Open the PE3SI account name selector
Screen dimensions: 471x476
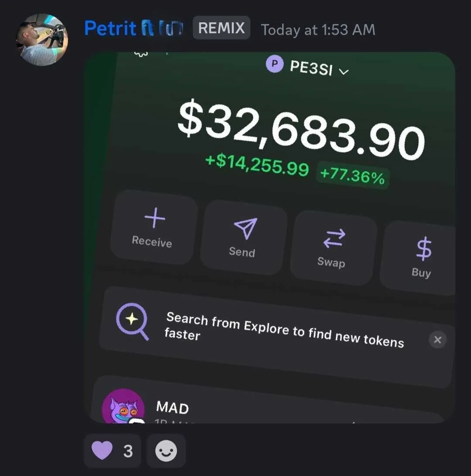311,68
